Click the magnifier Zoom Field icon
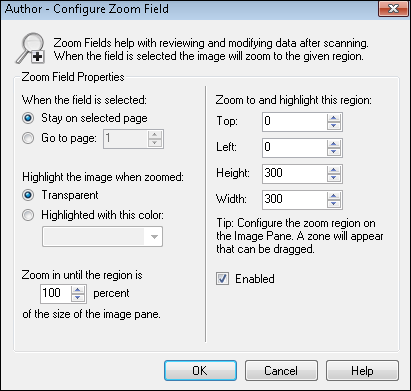 click(30, 49)
